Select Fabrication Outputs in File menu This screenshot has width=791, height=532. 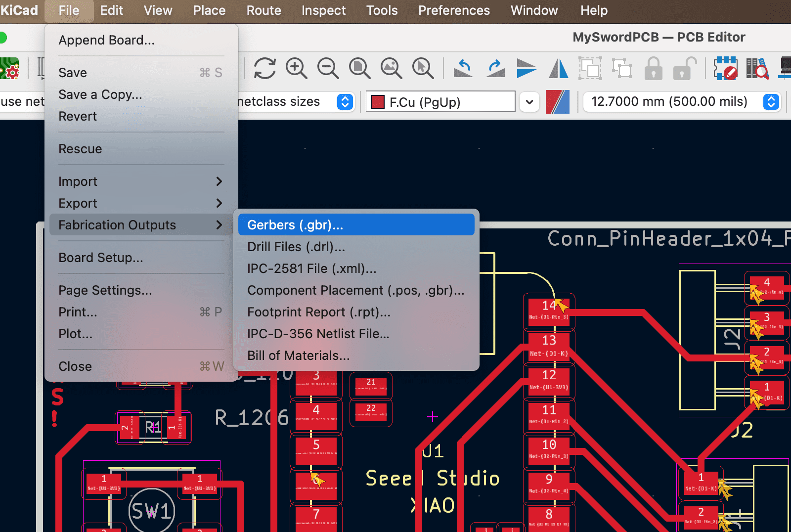[x=141, y=225]
